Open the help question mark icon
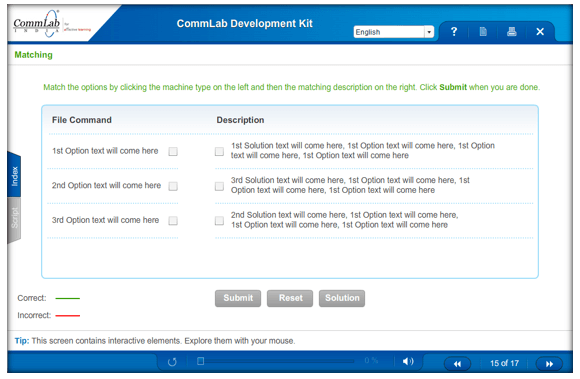This screenshot has height=379, width=580. [x=454, y=32]
